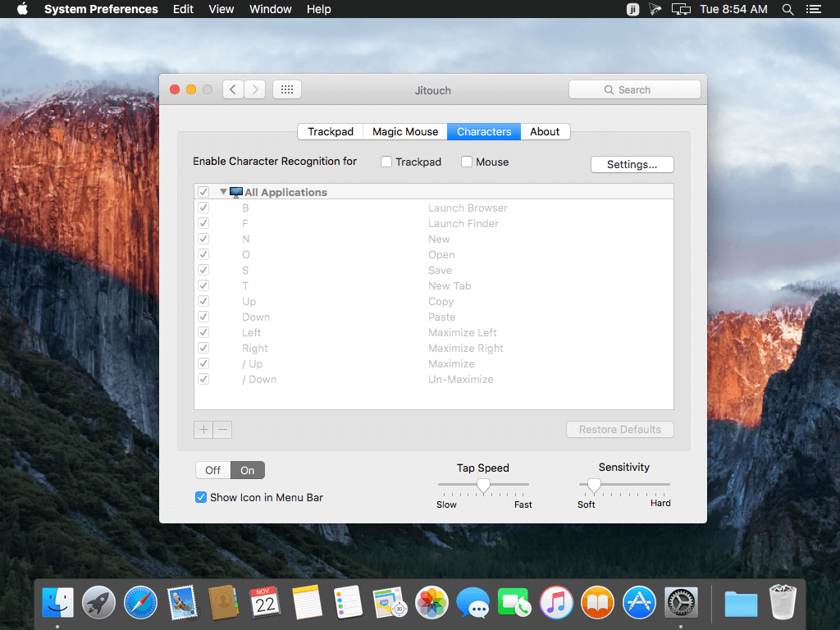Open Trash in the Dock
The width and height of the screenshot is (840, 630).
(783, 602)
